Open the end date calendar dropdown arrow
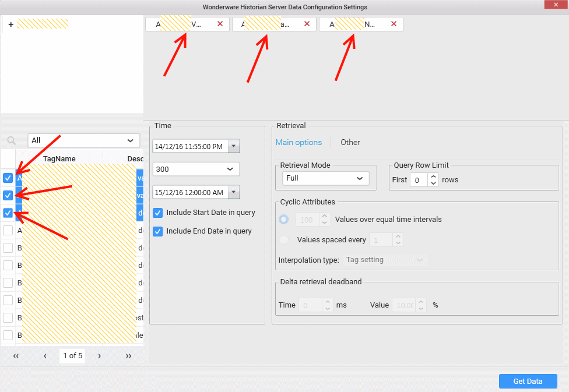The width and height of the screenshot is (569, 392). coord(234,192)
